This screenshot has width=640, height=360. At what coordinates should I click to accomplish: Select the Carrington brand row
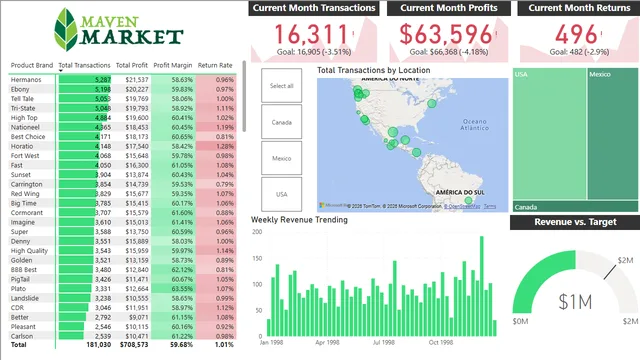(x=122, y=184)
